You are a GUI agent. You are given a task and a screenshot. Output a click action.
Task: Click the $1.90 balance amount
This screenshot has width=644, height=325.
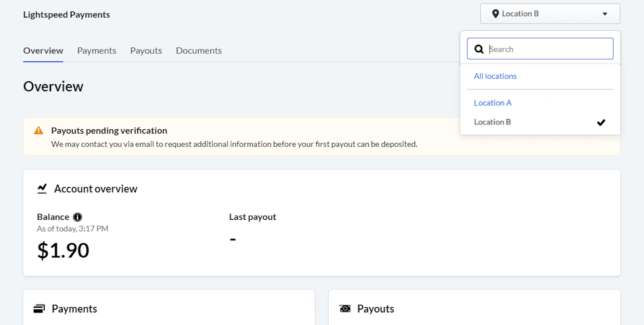[63, 250]
